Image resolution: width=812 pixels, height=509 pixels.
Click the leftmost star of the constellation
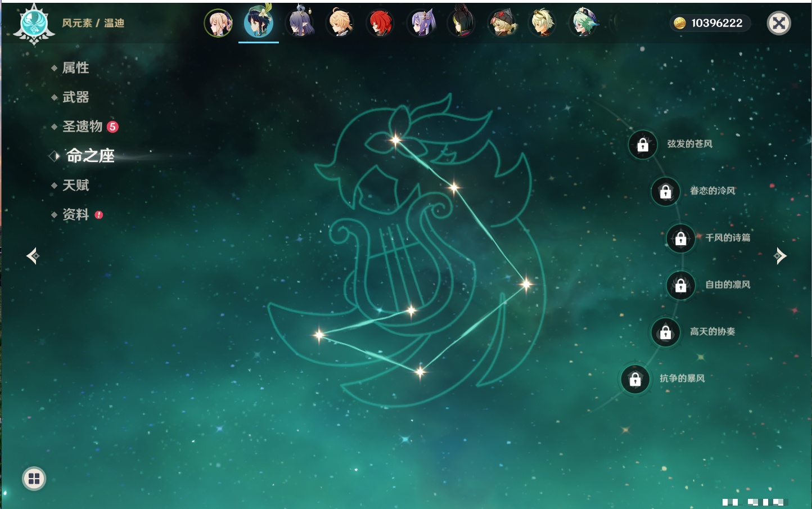pyautogui.click(x=319, y=335)
